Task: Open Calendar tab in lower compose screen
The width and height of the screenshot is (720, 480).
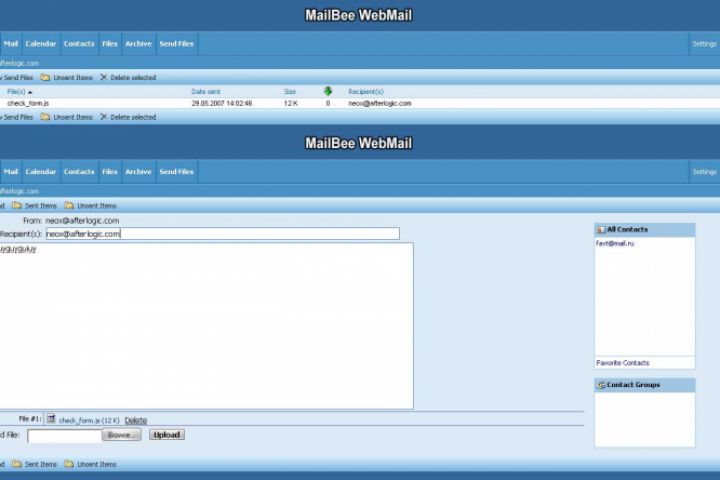Action: [x=41, y=171]
